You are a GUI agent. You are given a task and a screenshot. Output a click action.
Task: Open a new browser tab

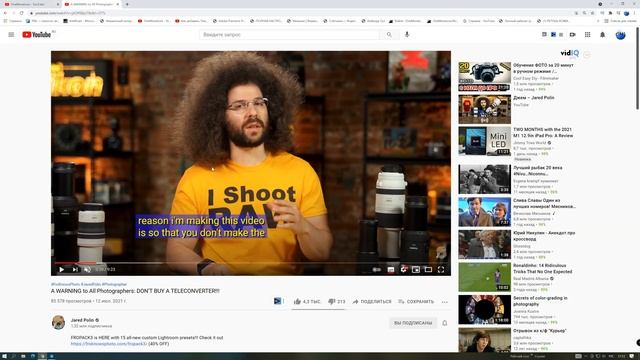point(127,4)
